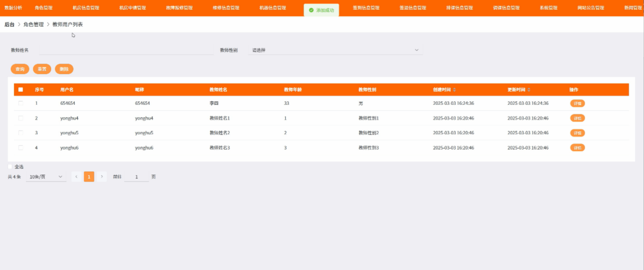The height and width of the screenshot is (270, 644).
Task: Open 维修信息管理 menu
Action: click(x=226, y=8)
